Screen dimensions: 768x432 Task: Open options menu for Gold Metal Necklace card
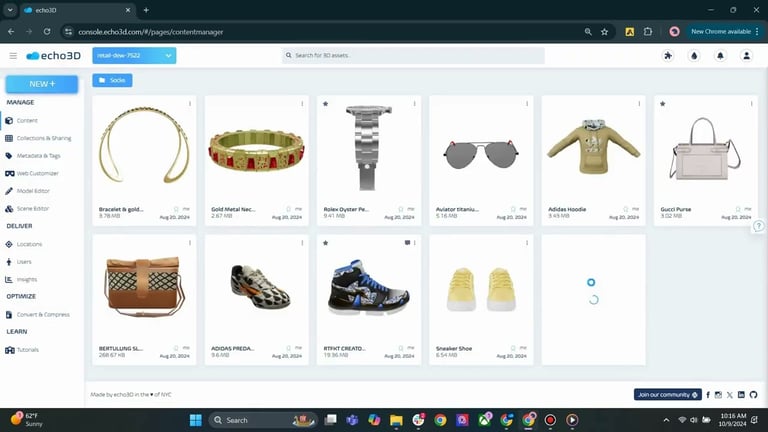click(x=302, y=104)
